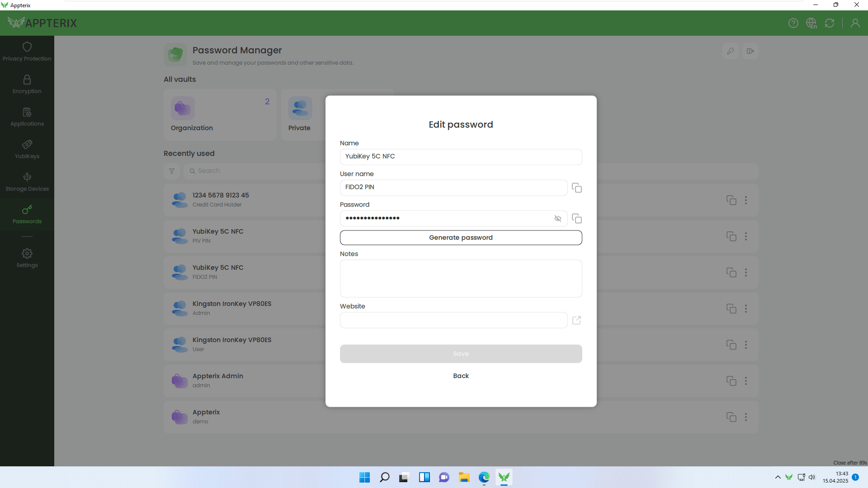Click Generate password button

click(x=461, y=238)
